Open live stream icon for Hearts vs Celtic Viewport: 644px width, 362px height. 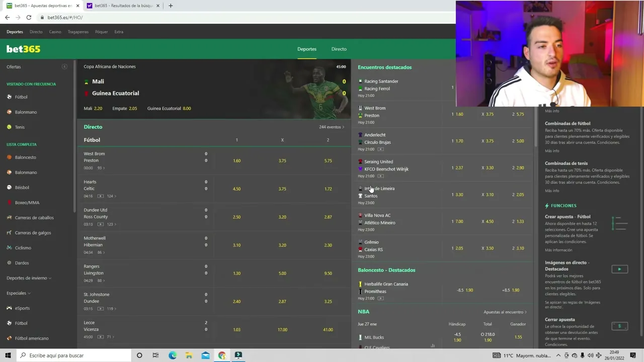click(x=101, y=196)
